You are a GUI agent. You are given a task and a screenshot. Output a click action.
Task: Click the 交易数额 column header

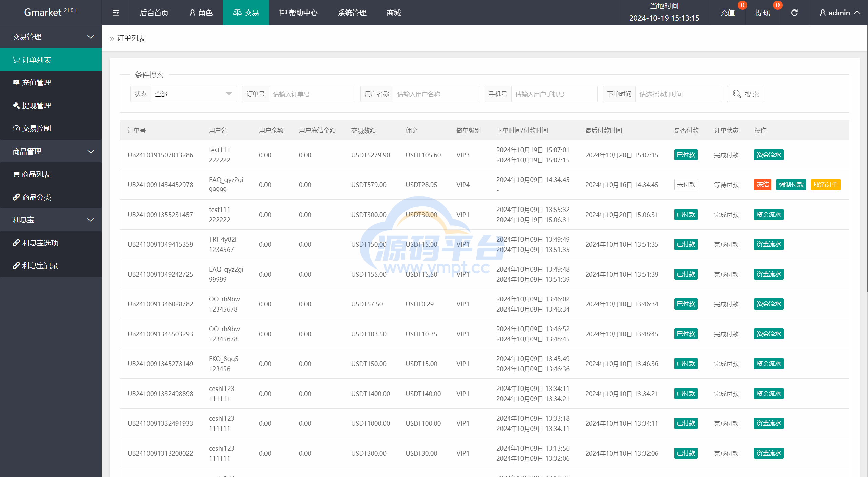pos(363,131)
